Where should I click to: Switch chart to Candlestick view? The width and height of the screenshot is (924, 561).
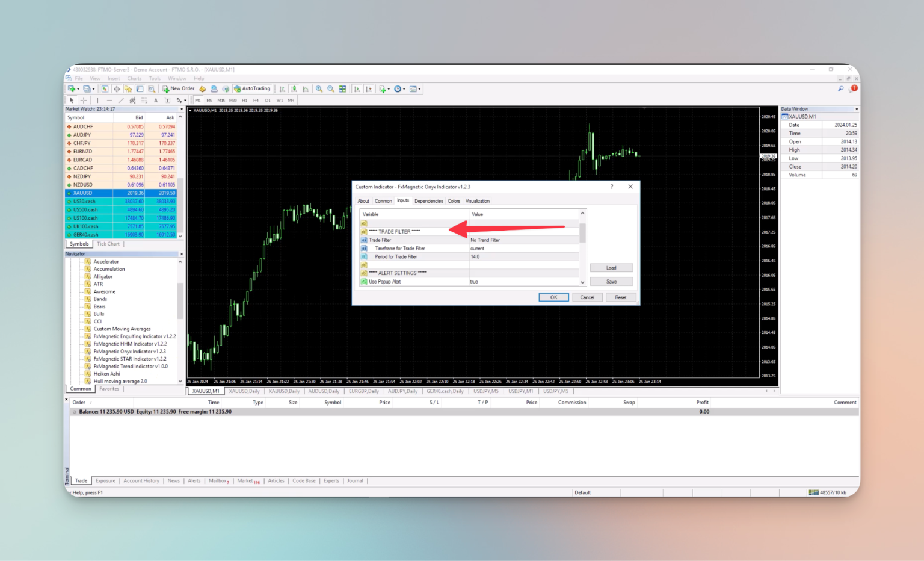(x=294, y=88)
